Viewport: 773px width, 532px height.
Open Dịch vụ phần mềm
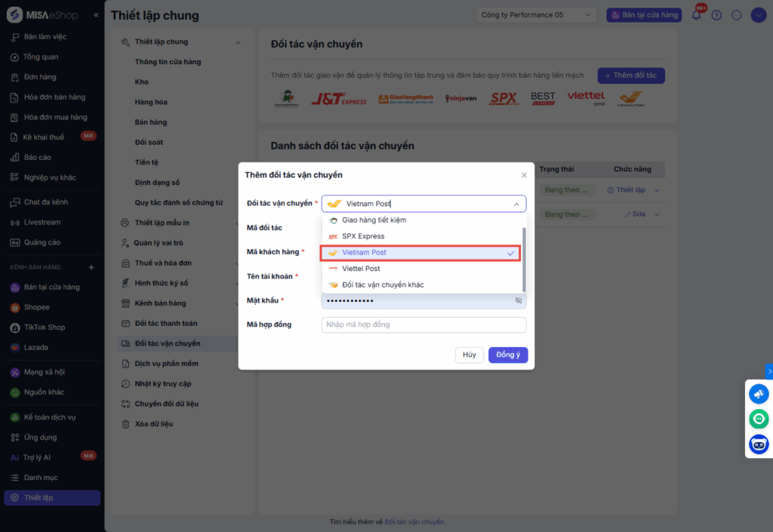click(167, 364)
